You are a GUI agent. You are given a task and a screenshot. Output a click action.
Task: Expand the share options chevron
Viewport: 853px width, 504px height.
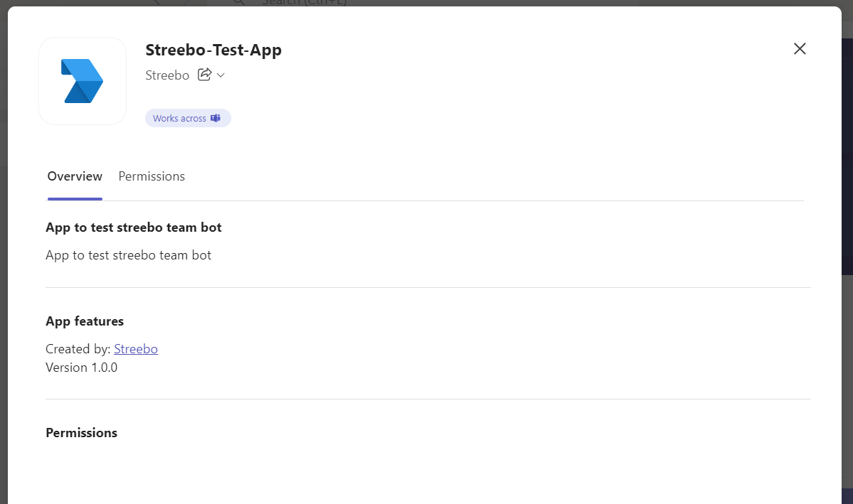221,75
